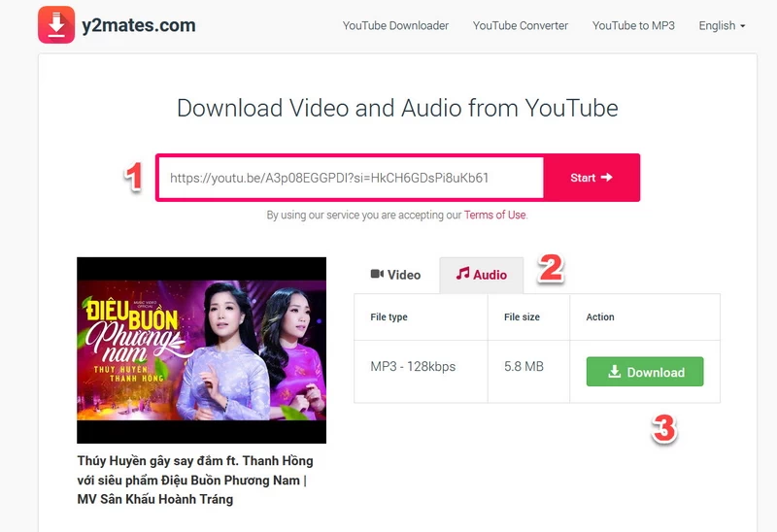This screenshot has height=532, width=777.
Task: Click the music note icon in the Audio tab
Action: pos(462,274)
